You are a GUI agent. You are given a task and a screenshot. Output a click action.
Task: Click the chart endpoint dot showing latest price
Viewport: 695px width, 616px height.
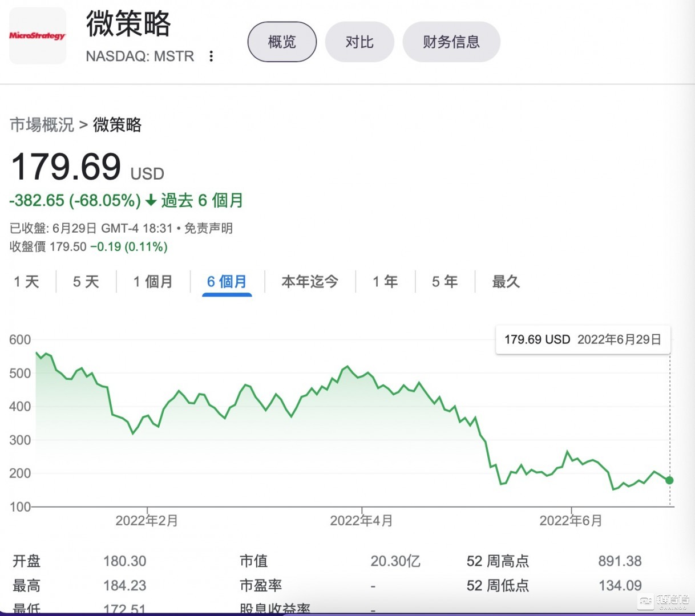(669, 480)
